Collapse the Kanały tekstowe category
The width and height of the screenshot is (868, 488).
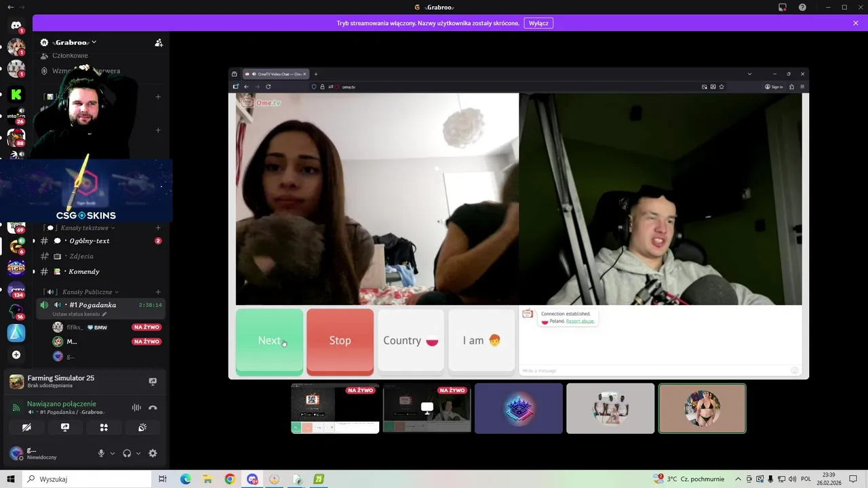pos(81,228)
